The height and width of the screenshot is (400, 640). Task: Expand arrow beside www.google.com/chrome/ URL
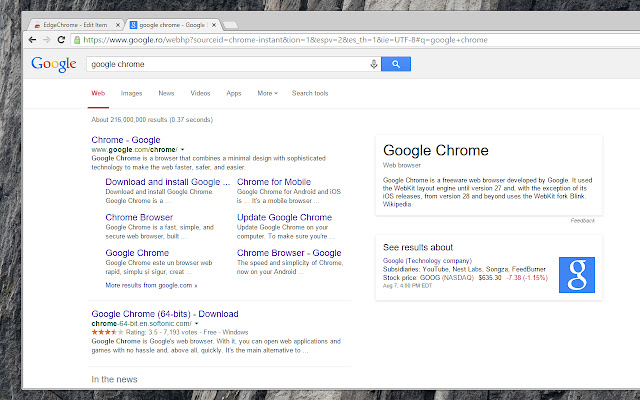[x=182, y=150]
